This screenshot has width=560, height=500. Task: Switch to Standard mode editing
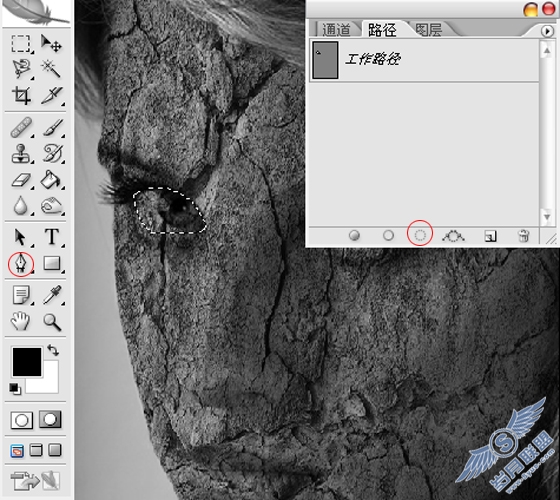click(x=22, y=420)
